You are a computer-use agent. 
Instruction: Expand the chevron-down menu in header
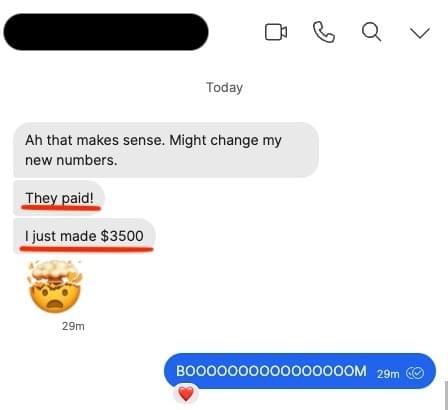coord(420,33)
